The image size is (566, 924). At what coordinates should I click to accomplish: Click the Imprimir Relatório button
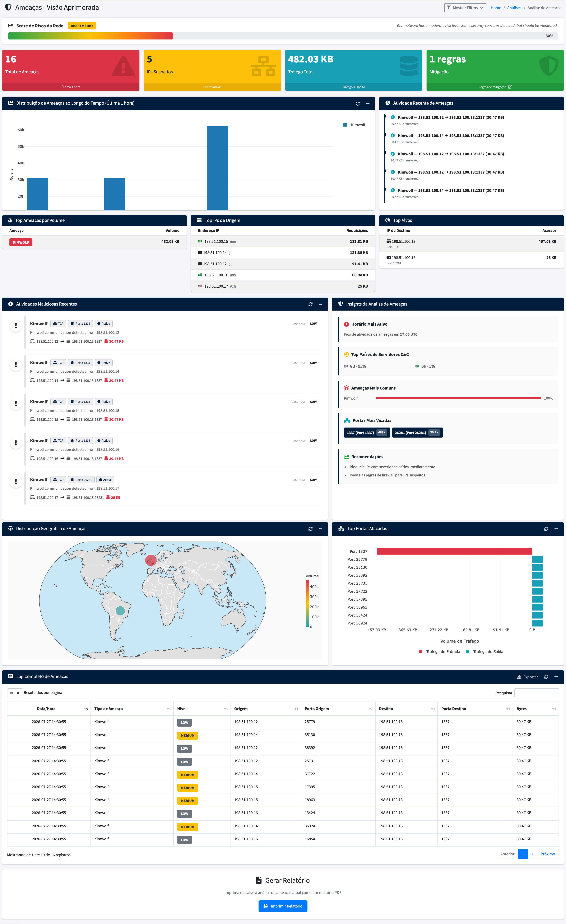[x=283, y=906]
